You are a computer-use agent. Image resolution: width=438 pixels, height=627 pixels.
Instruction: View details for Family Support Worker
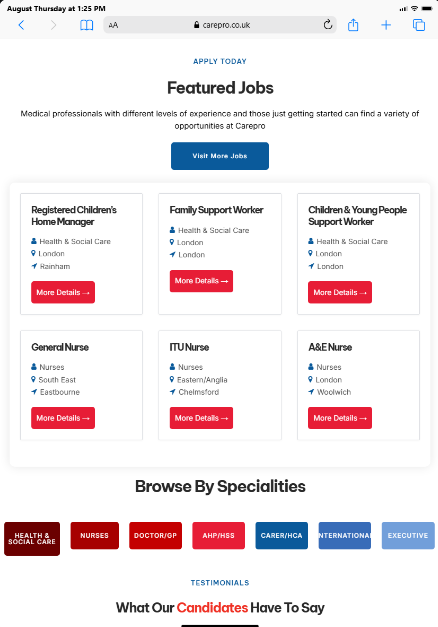pyautogui.click(x=201, y=281)
